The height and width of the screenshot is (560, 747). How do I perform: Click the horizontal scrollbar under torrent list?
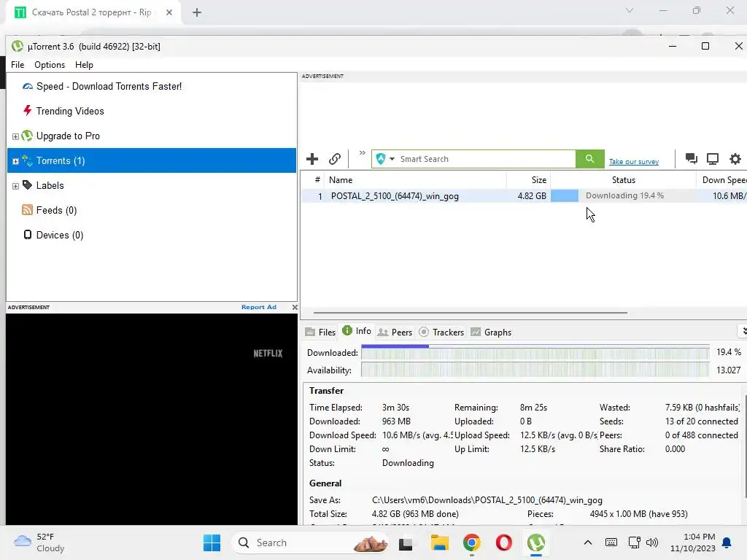(x=471, y=313)
